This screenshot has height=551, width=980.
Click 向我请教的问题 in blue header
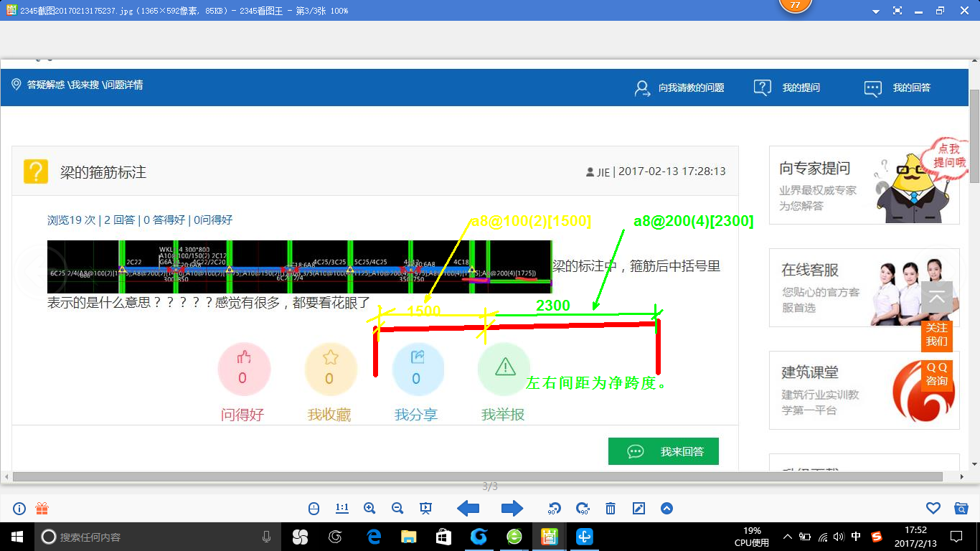coord(679,88)
